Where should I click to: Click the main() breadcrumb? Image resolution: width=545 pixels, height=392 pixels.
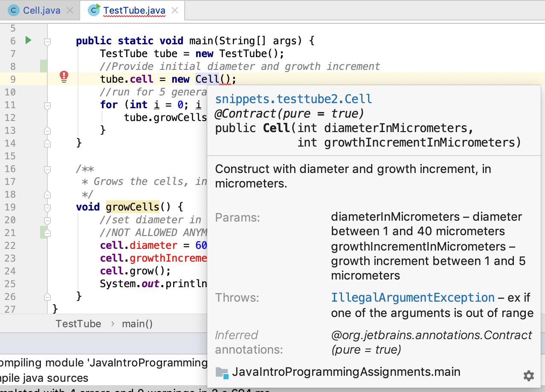(137, 324)
